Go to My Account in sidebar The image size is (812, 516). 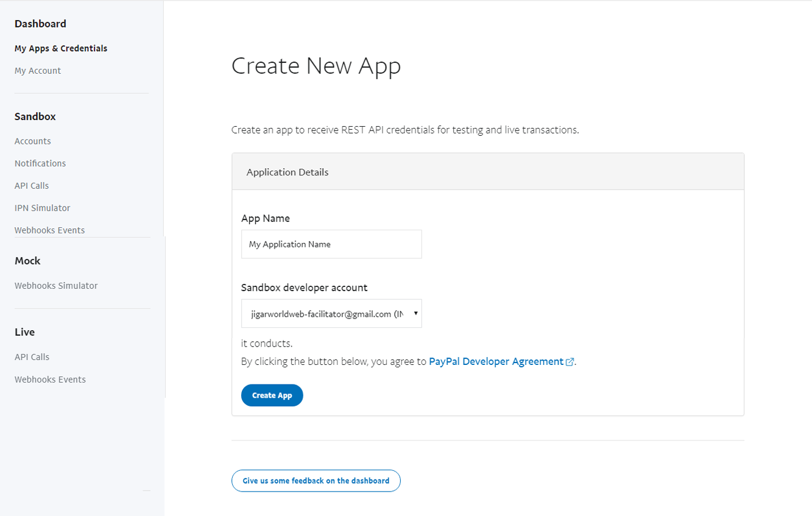[38, 71]
